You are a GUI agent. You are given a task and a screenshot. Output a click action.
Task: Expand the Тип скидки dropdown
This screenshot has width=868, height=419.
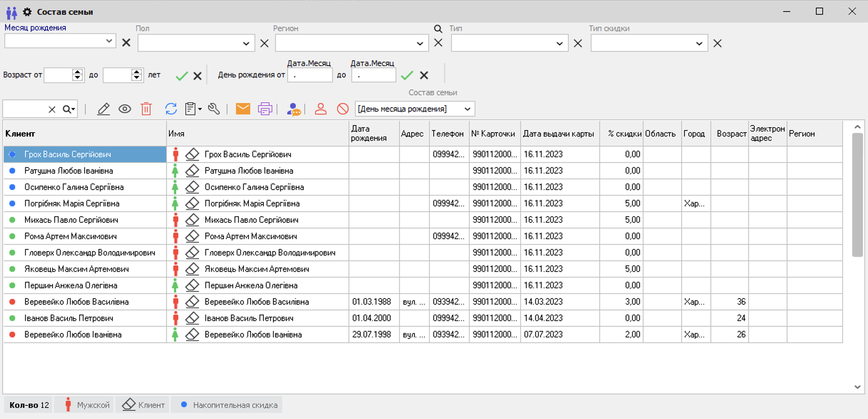tap(699, 43)
